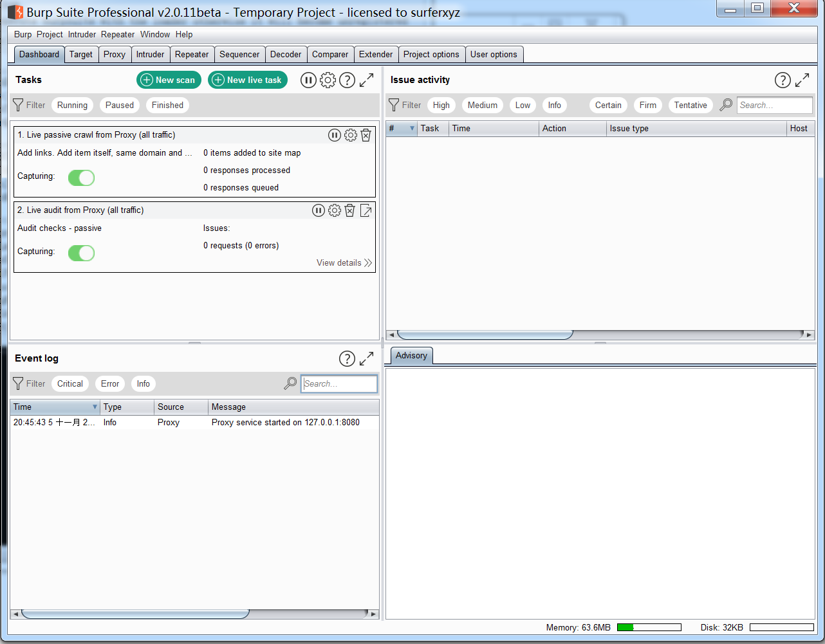Switch to the Extender tab

[376, 55]
